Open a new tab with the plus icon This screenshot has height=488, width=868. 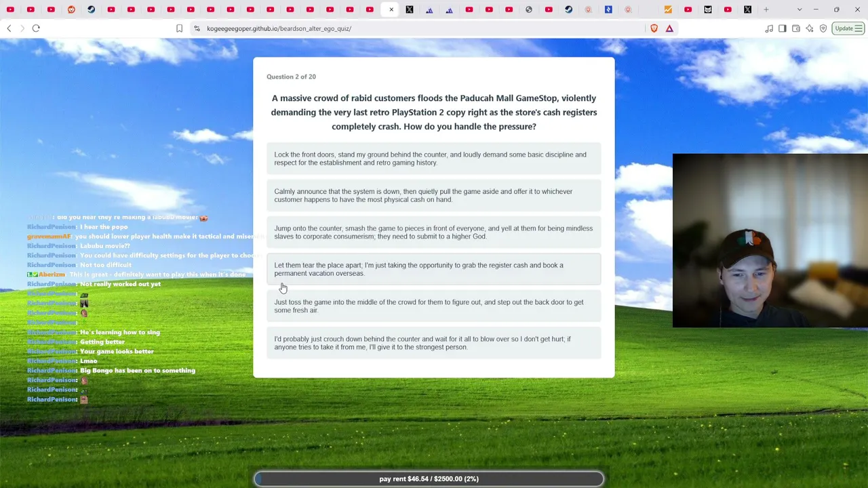(766, 9)
